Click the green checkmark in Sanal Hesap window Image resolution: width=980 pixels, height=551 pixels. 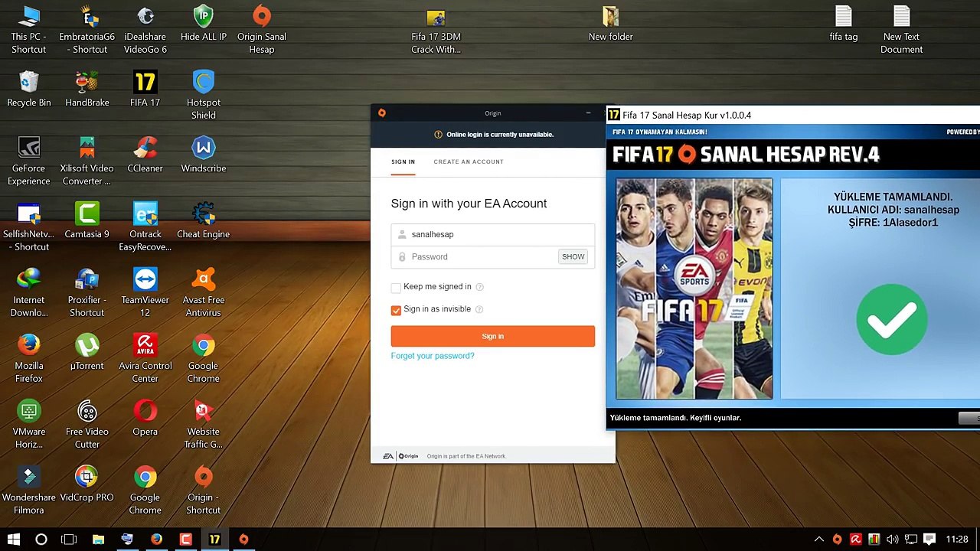[892, 319]
